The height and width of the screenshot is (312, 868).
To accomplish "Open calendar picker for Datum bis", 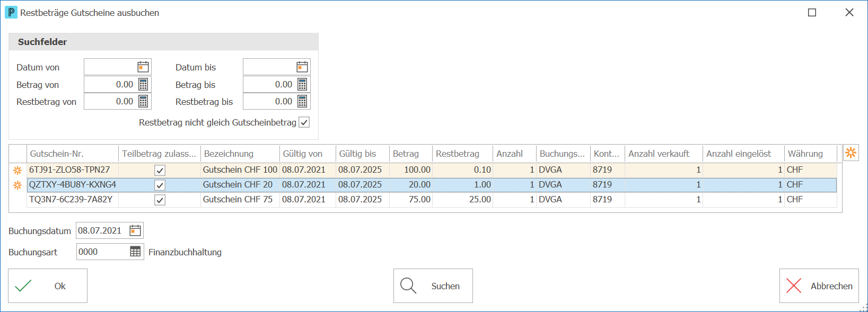I will coord(302,67).
